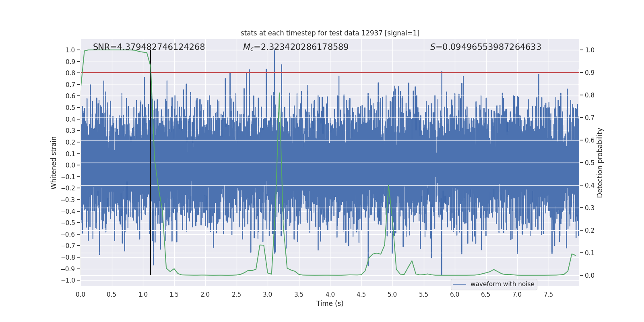The image size is (644, 322).
Task: Click the left y-axis tick label −0.5
Action: tap(68, 223)
